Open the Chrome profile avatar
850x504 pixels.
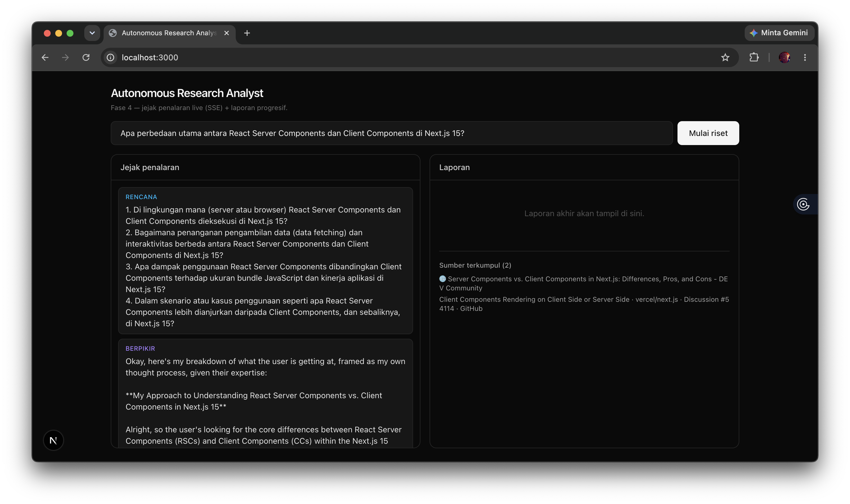pyautogui.click(x=784, y=57)
